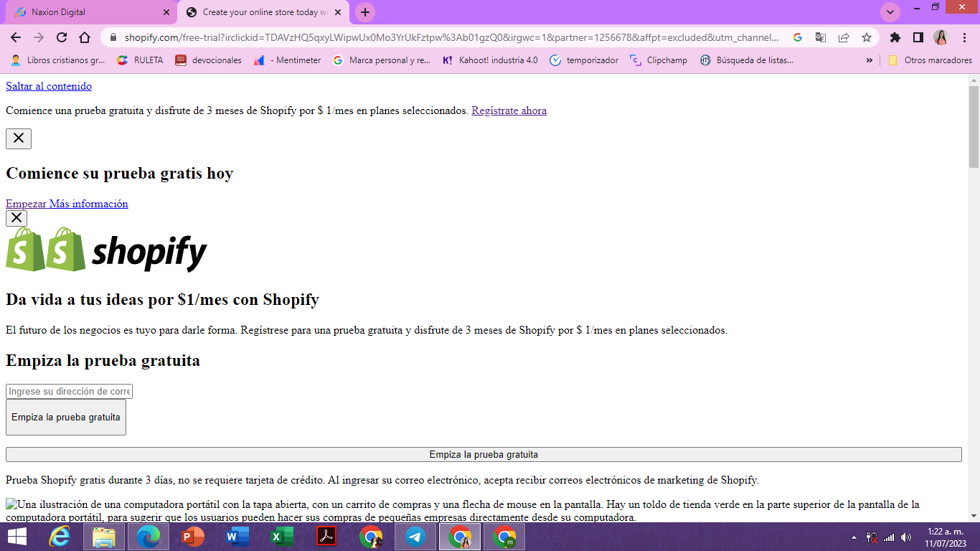
Task: Show hidden system tray icons
Action: coord(854,537)
